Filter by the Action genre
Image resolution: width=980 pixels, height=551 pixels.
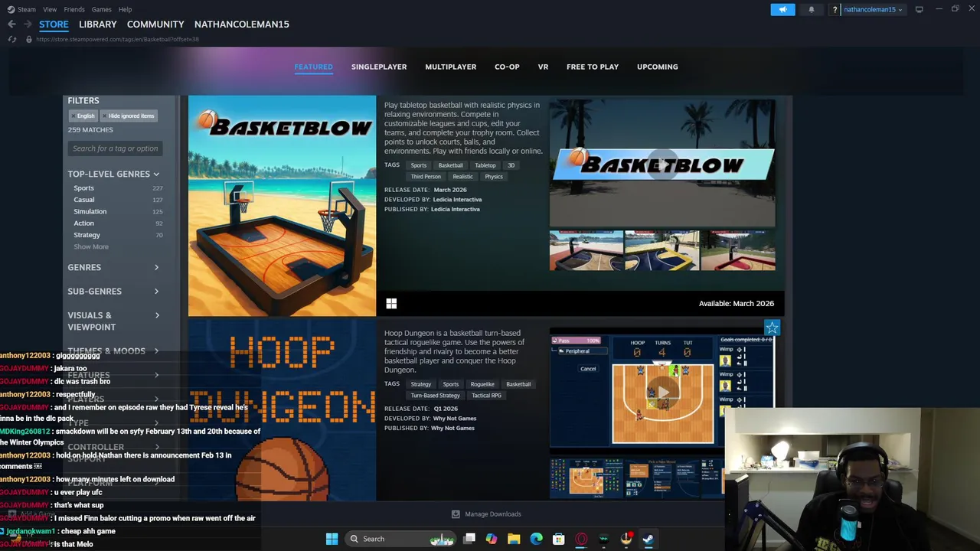click(x=83, y=223)
